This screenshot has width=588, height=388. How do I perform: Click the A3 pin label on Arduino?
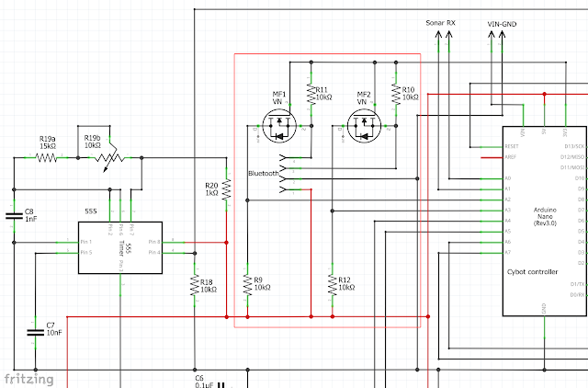pyautogui.click(x=508, y=210)
